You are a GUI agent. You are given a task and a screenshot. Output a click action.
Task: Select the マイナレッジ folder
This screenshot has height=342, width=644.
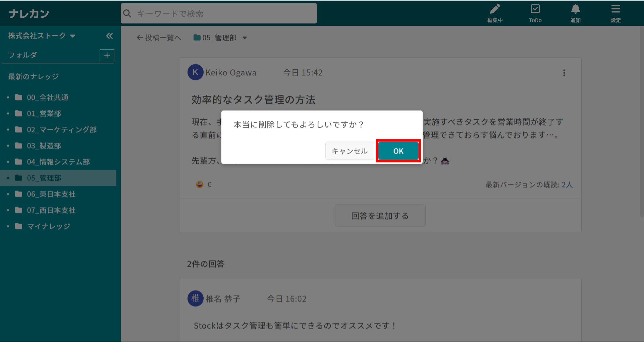49,226
